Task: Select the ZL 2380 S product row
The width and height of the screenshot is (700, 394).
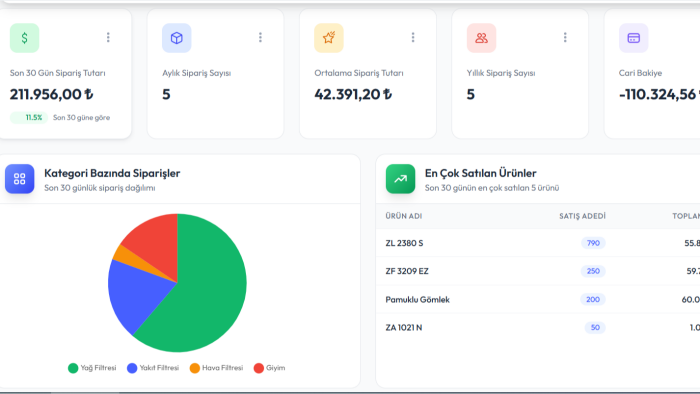Action: click(538, 243)
